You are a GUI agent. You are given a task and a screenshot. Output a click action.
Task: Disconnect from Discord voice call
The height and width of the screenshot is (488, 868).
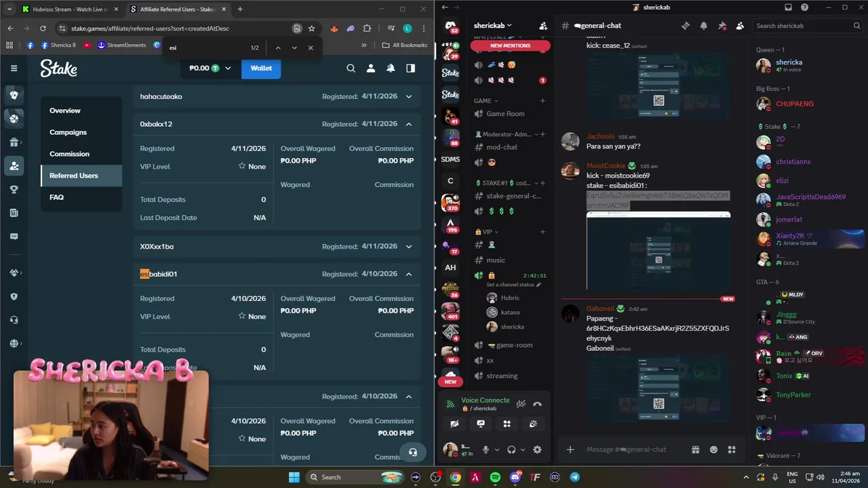[537, 404]
